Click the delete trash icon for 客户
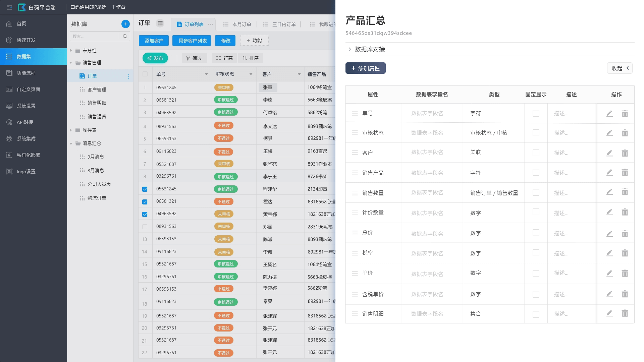 625,153
